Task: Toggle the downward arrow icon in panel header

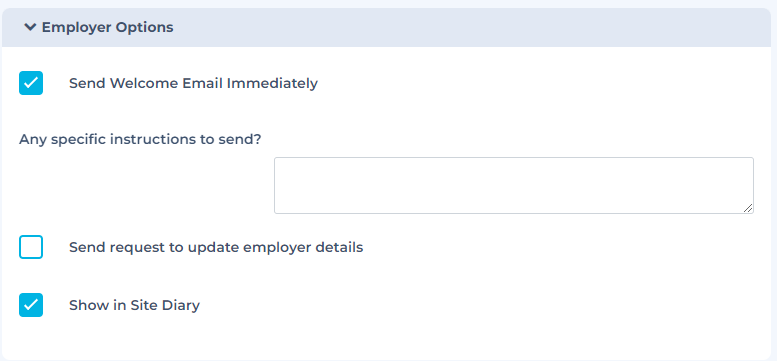Action: (30, 27)
